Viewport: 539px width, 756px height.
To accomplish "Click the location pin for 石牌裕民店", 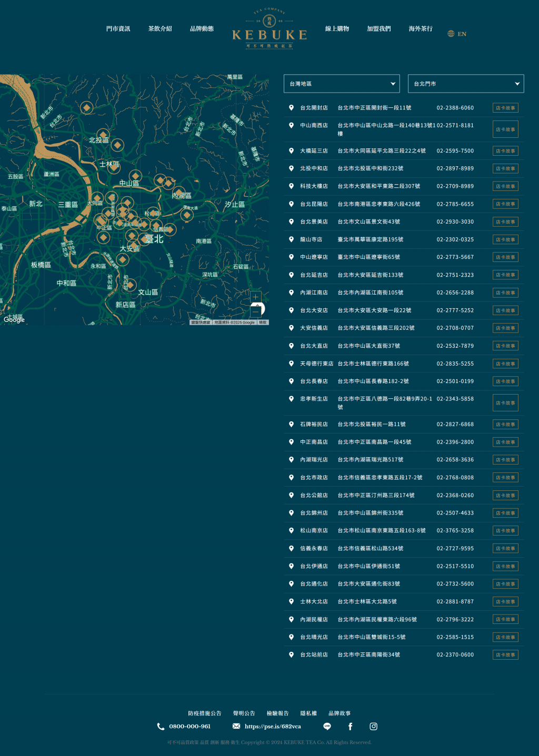I will (x=291, y=424).
